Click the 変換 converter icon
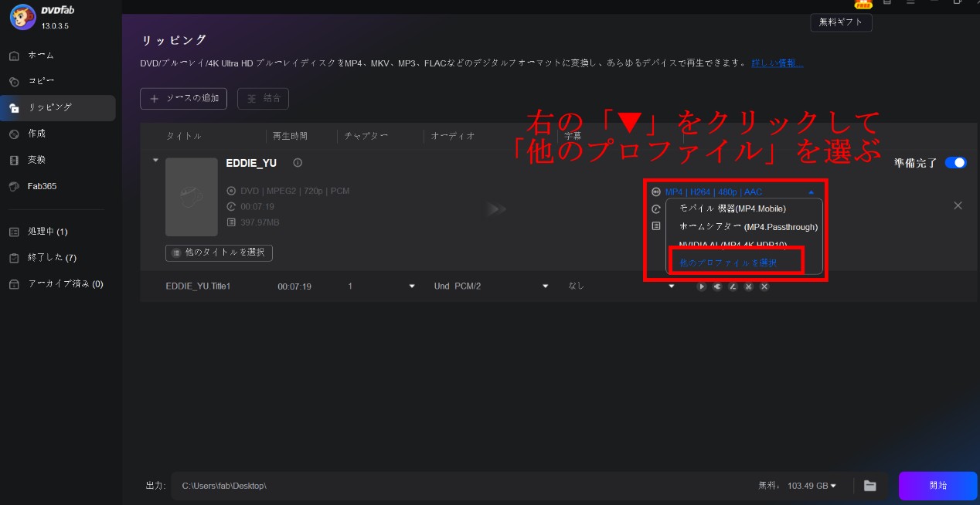 click(14, 160)
